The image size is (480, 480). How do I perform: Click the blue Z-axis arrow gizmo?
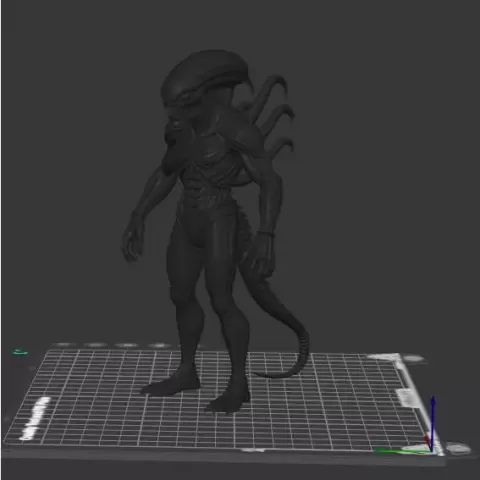coord(432,423)
